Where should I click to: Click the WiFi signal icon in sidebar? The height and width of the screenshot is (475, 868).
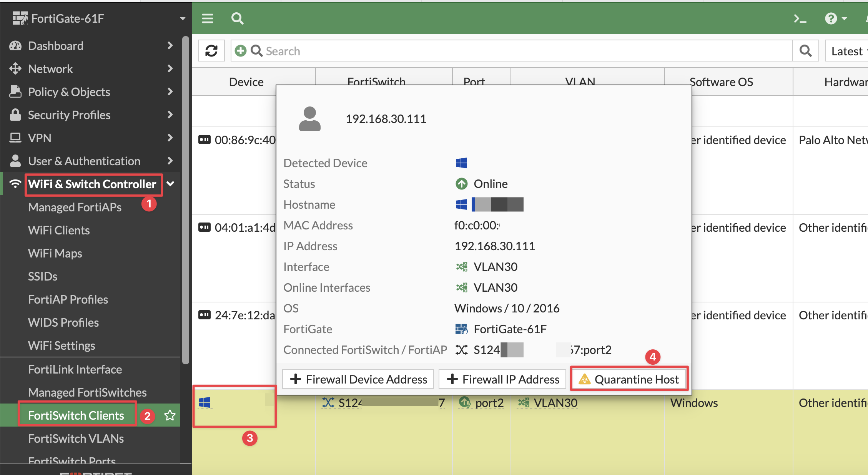(15, 184)
